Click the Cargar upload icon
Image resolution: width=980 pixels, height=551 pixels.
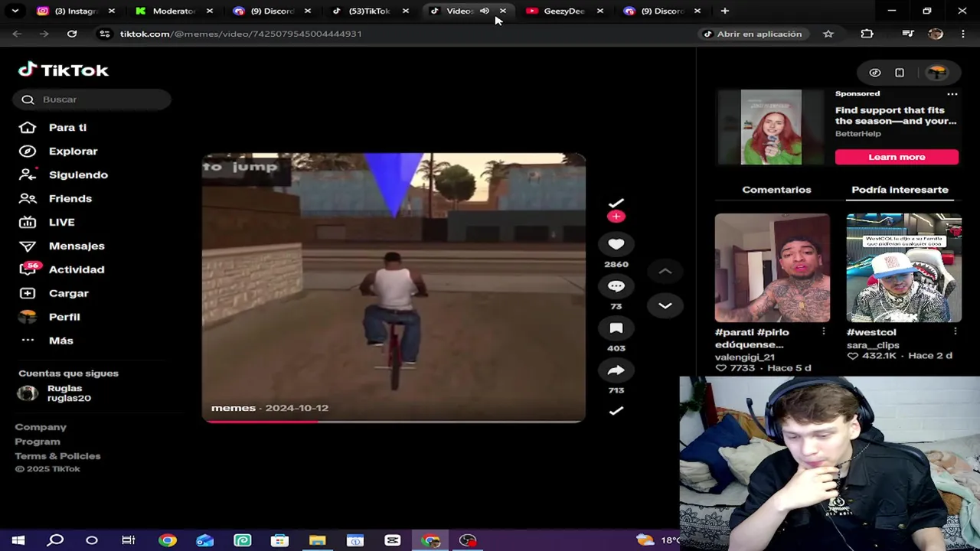pos(28,293)
